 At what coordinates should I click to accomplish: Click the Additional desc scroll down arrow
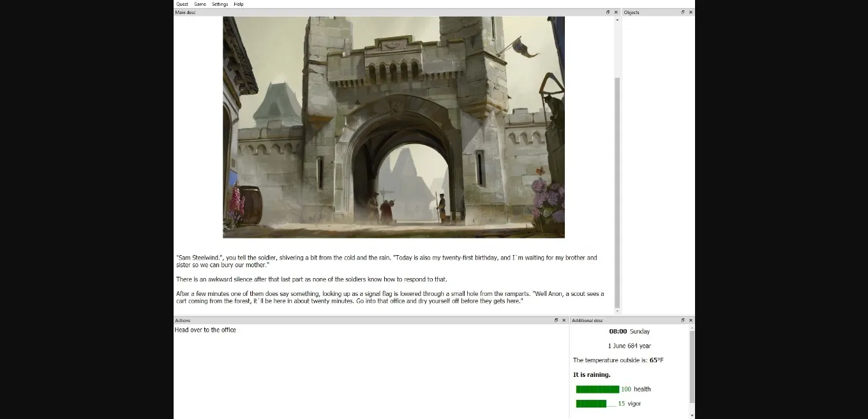click(x=692, y=415)
